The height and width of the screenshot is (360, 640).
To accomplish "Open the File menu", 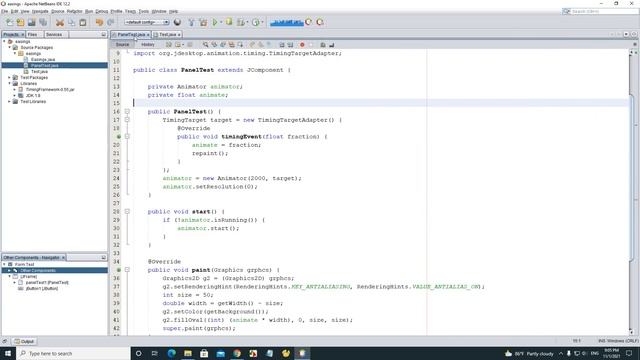I will click(4, 11).
